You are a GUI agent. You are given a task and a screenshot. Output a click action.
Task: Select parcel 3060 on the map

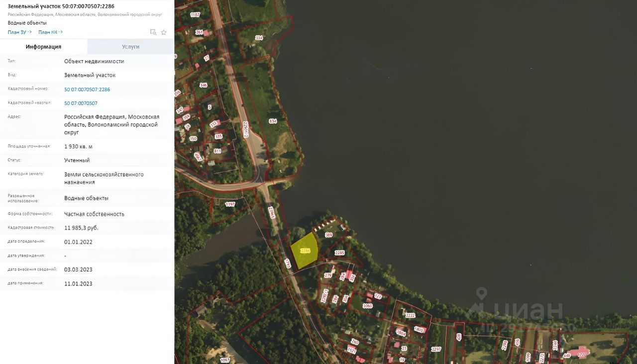point(368,306)
